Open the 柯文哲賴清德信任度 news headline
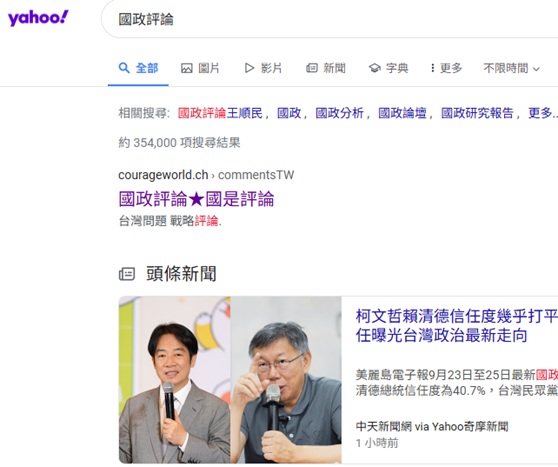558x467 pixels. click(x=457, y=326)
